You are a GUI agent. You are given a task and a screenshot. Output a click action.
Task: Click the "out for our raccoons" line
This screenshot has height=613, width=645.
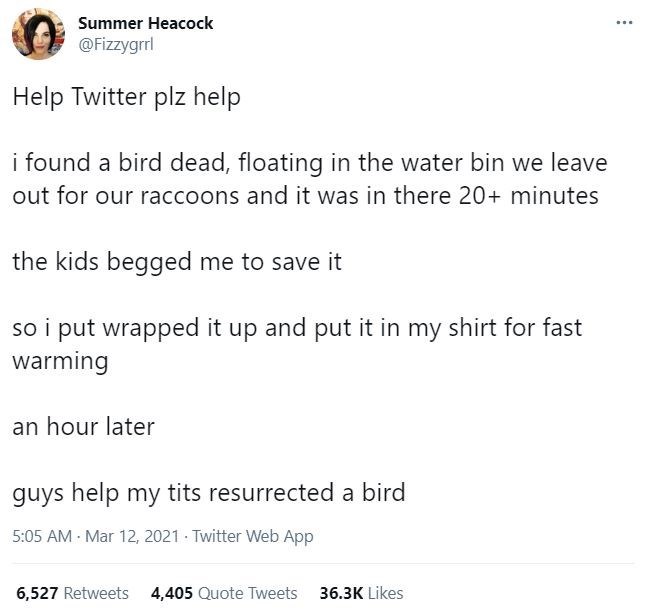pyautogui.click(x=305, y=195)
